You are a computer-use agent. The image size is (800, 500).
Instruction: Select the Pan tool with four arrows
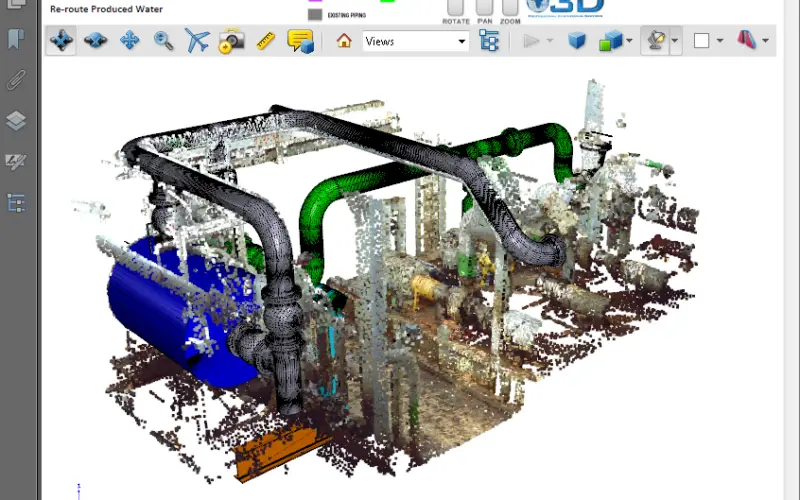[x=130, y=40]
